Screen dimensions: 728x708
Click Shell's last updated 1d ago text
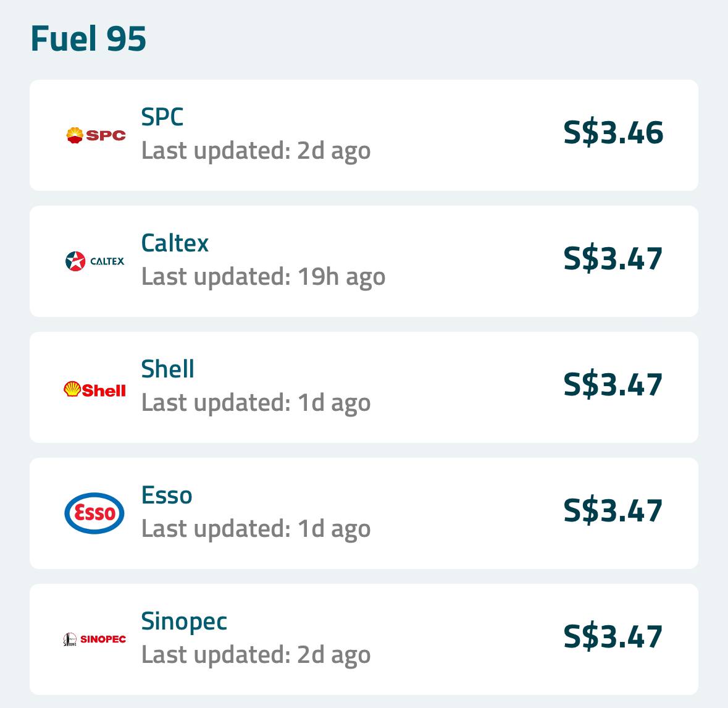tap(256, 403)
